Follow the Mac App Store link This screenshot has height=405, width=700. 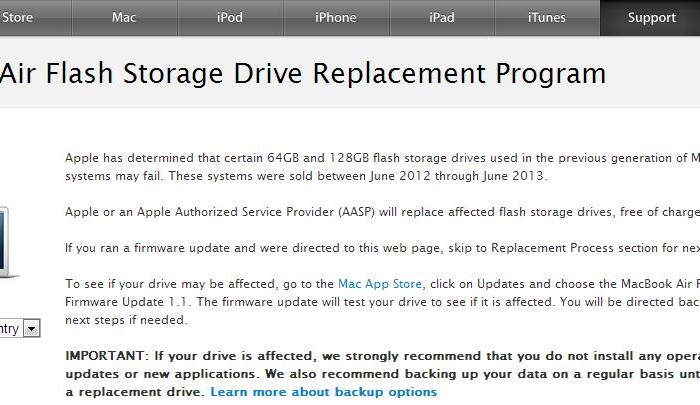coord(380,284)
